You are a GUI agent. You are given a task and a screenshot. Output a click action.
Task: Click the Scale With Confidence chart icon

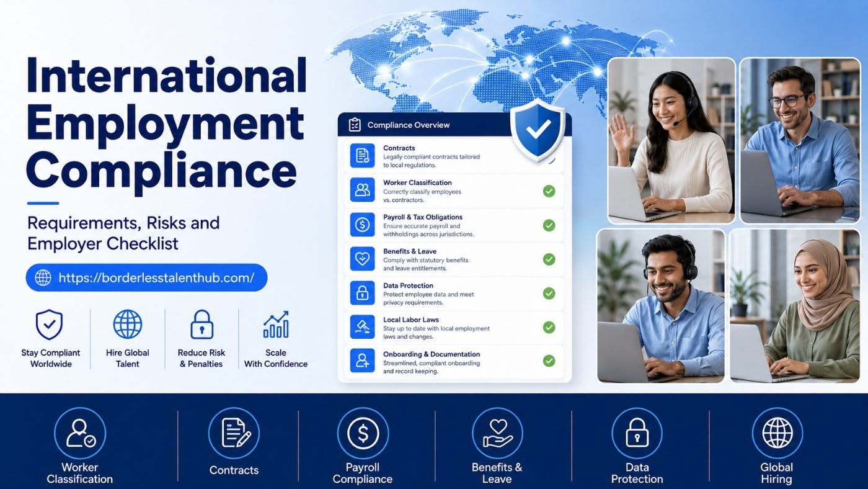click(276, 325)
